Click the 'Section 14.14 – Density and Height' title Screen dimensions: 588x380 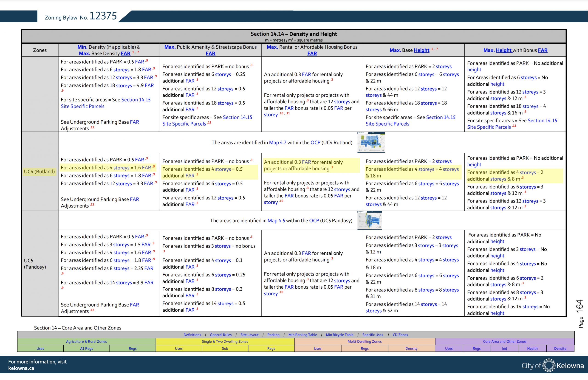294,34
